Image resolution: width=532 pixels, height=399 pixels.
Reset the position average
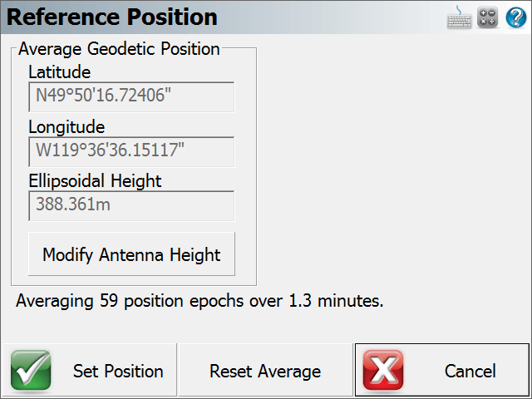pyautogui.click(x=265, y=370)
